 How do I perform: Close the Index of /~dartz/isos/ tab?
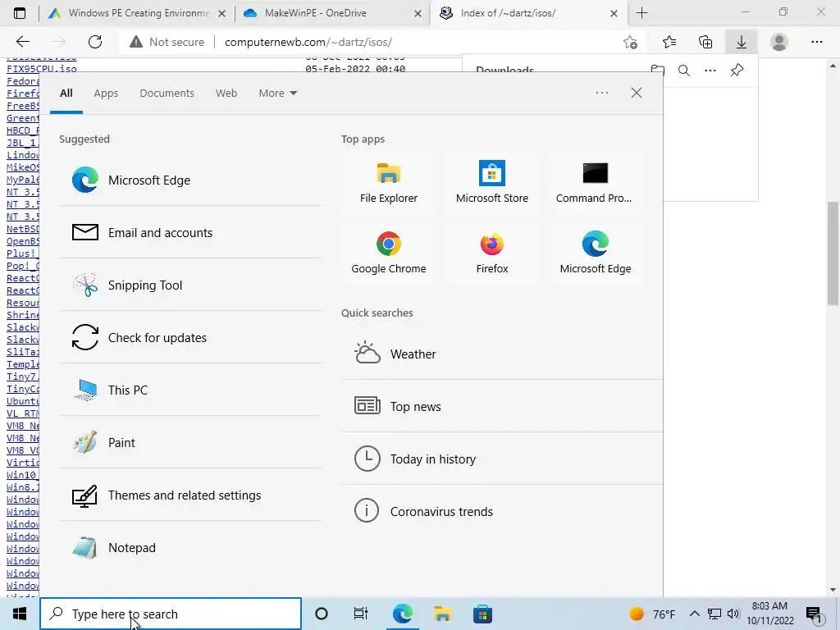(614, 13)
